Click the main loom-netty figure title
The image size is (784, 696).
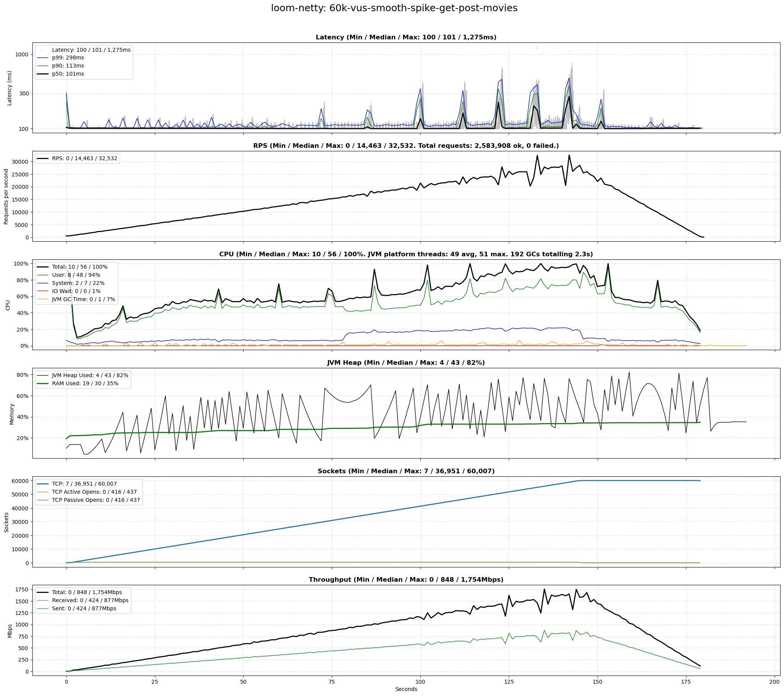pos(394,8)
